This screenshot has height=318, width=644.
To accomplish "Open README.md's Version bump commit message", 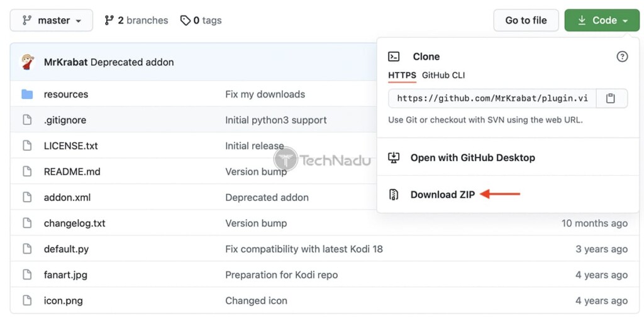I will pos(256,171).
